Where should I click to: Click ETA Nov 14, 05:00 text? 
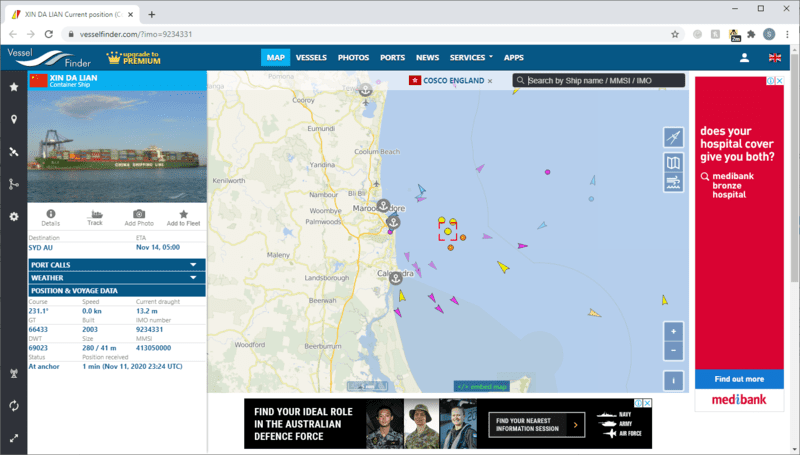pyautogui.click(x=158, y=247)
